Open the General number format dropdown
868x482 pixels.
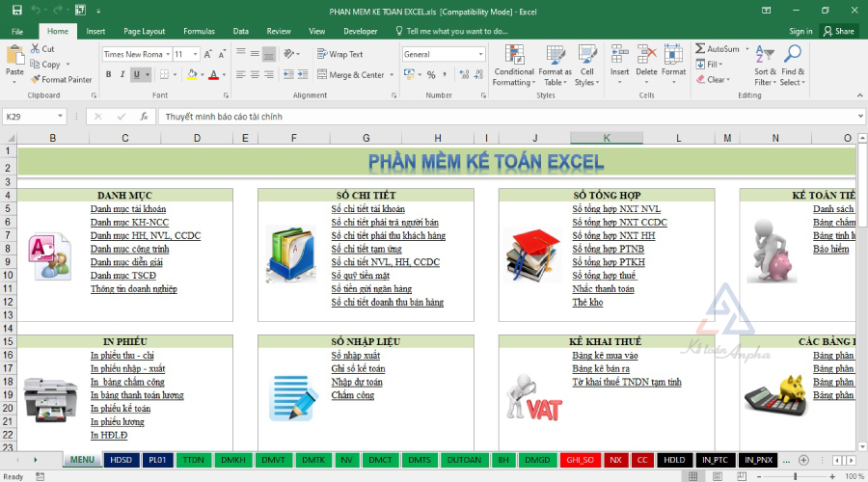point(480,54)
